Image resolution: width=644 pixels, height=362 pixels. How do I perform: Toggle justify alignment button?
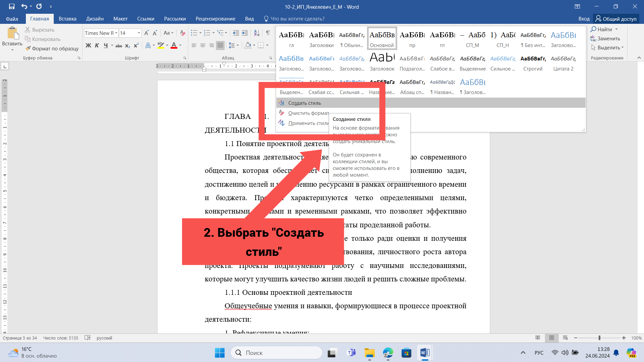pyautogui.click(x=220, y=45)
